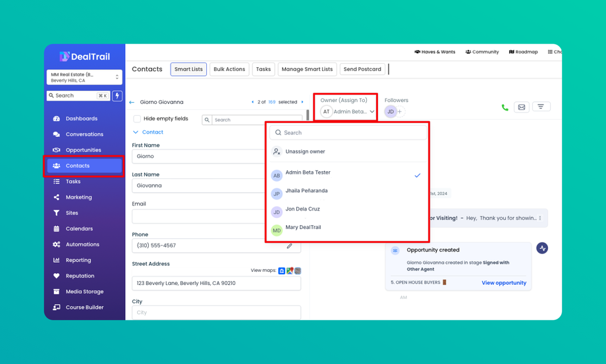Click the contact form scrollbar

coord(308,115)
